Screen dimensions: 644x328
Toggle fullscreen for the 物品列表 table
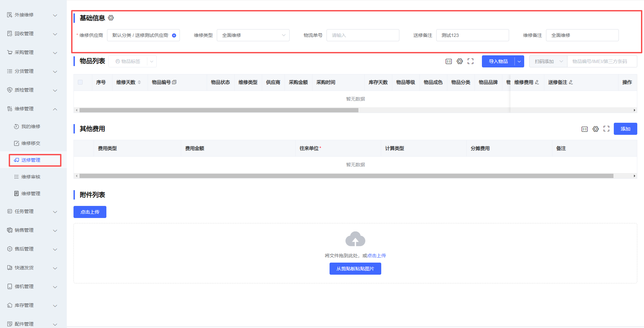point(470,61)
